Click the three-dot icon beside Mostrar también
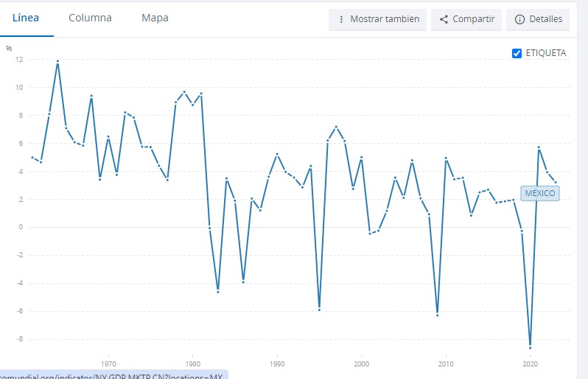This screenshot has height=379, width=588. pos(341,19)
